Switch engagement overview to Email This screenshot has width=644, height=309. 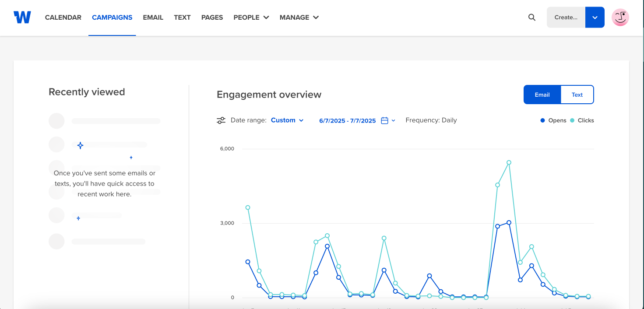tap(542, 95)
